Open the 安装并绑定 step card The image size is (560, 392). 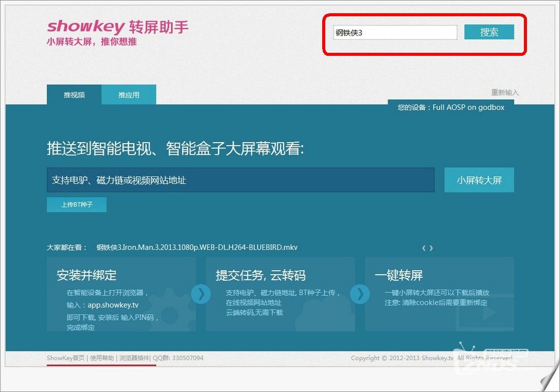click(121, 294)
